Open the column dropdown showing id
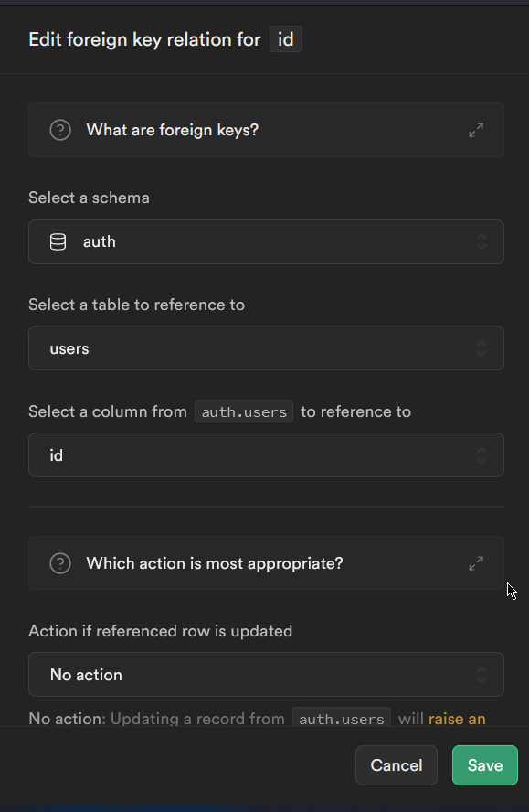 [266, 455]
